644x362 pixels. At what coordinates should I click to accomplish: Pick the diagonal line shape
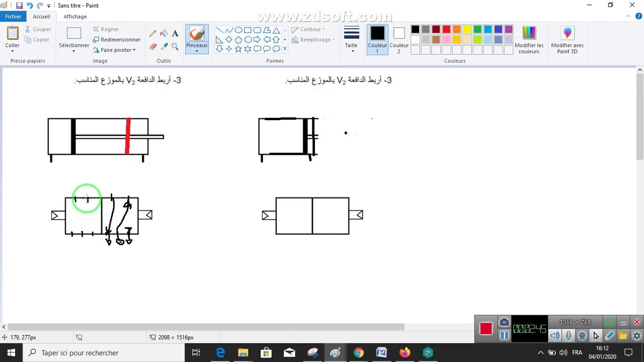[x=219, y=30]
